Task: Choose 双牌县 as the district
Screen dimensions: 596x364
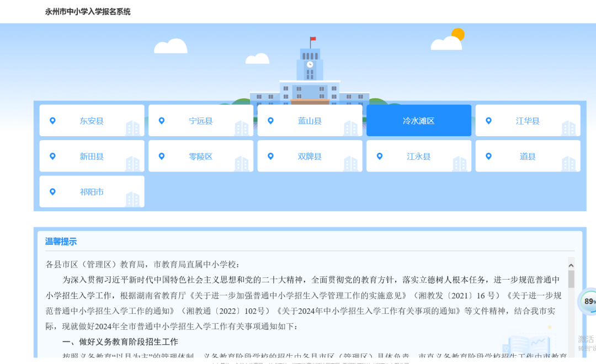Action: (x=310, y=156)
